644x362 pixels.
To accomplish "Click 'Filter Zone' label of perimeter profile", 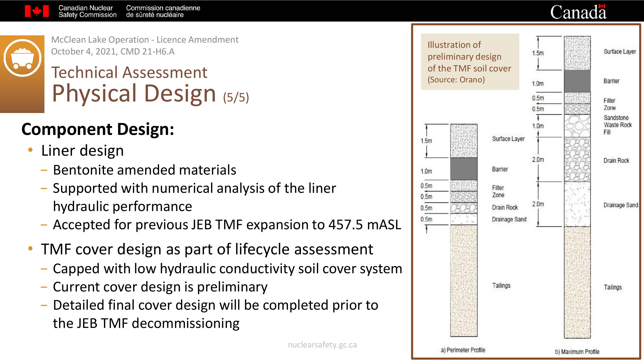I will click(498, 191).
